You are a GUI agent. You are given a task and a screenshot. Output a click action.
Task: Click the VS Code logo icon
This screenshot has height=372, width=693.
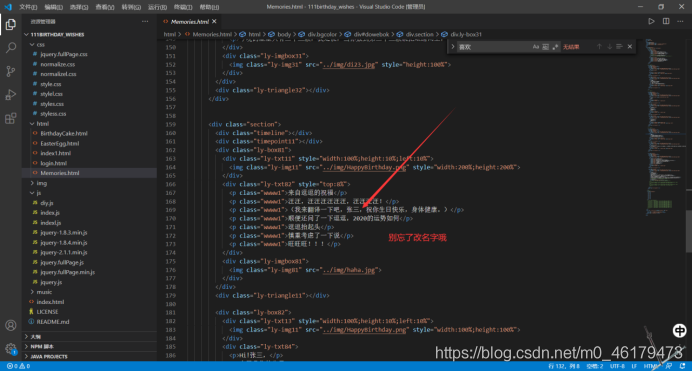tap(8, 7)
